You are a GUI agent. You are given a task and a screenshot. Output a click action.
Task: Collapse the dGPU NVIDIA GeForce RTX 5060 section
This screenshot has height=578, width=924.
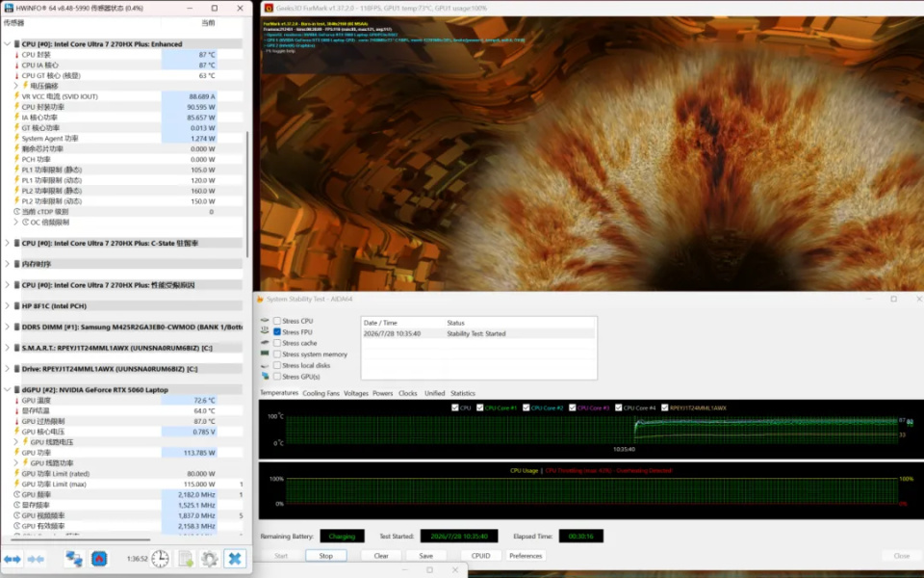pyautogui.click(x=8, y=390)
